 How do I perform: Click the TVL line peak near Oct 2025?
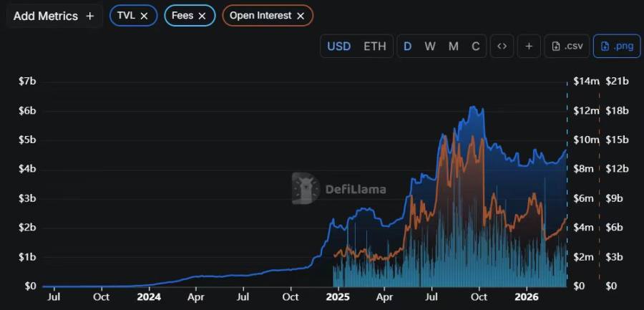pyautogui.click(x=472, y=107)
